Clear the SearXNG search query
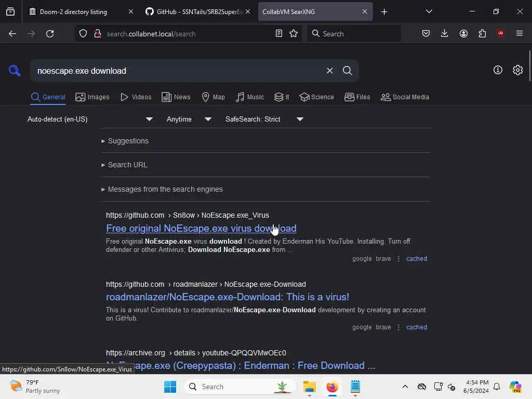This screenshot has height=399, width=532. tap(329, 71)
